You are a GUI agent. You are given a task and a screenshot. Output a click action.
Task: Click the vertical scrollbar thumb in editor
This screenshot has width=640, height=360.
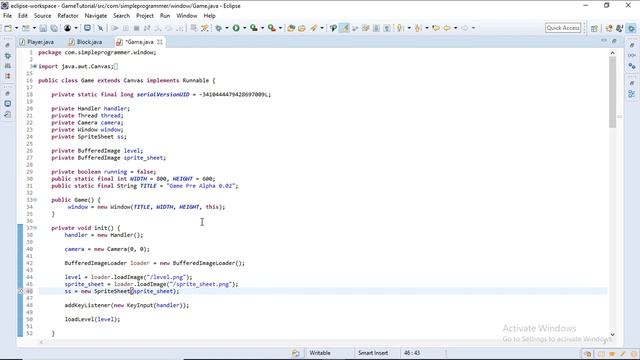(x=612, y=92)
